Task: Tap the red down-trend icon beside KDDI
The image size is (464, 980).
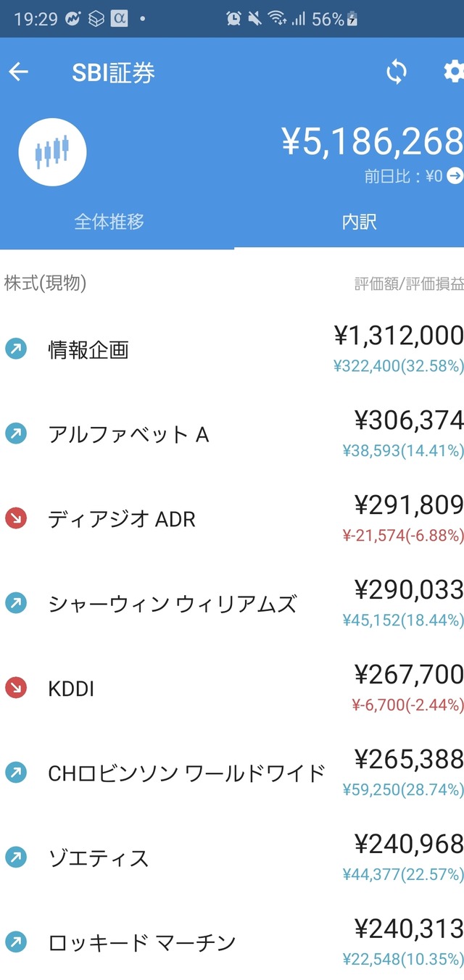Action: 15,687
